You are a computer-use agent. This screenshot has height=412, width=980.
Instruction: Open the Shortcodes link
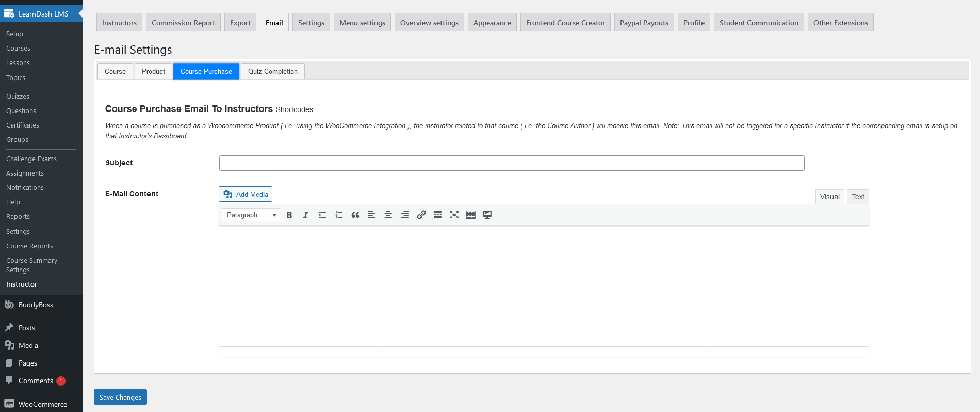295,109
